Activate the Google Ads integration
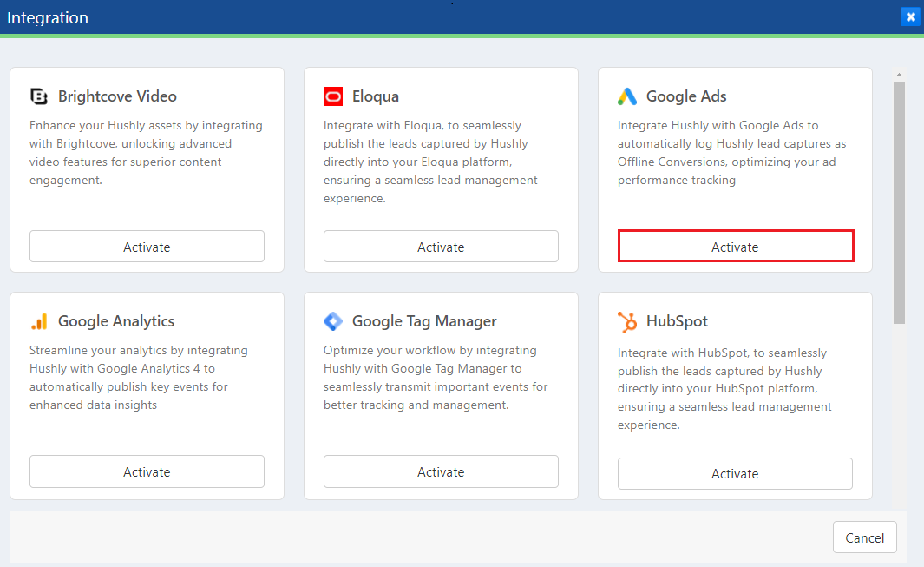 pos(736,247)
